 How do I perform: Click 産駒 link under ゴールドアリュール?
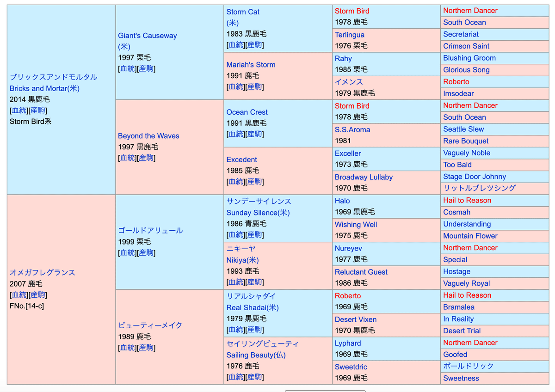146,253
